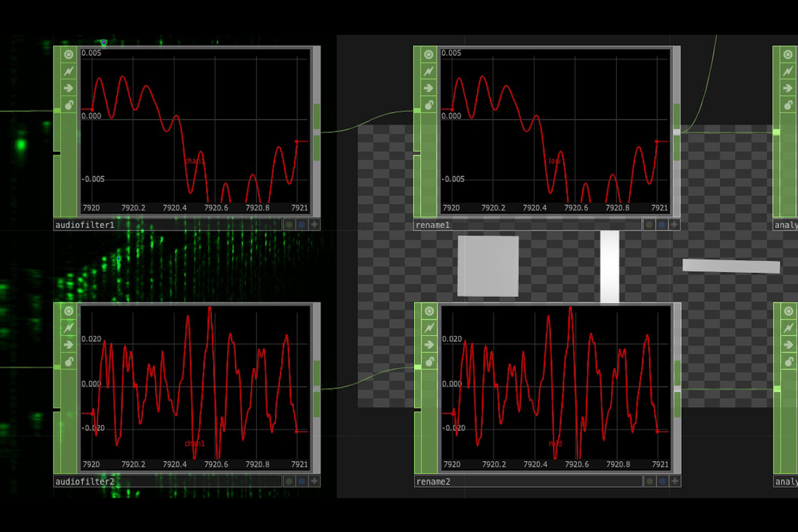Click zigzag flag on the lower analyze node
The height and width of the screenshot is (532, 798).
tap(789, 328)
